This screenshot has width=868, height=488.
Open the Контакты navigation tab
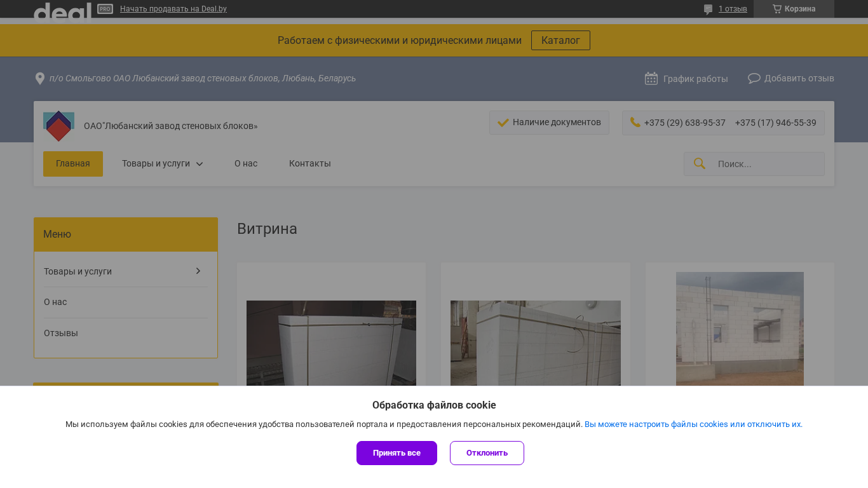coord(310,163)
